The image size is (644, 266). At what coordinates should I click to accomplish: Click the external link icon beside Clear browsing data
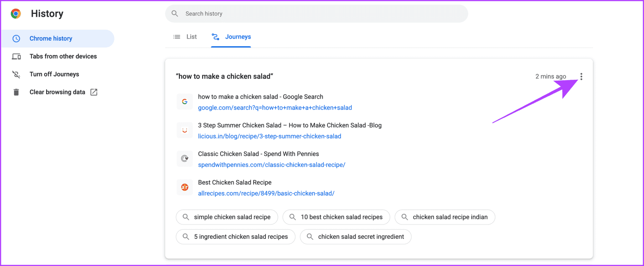pyautogui.click(x=94, y=92)
